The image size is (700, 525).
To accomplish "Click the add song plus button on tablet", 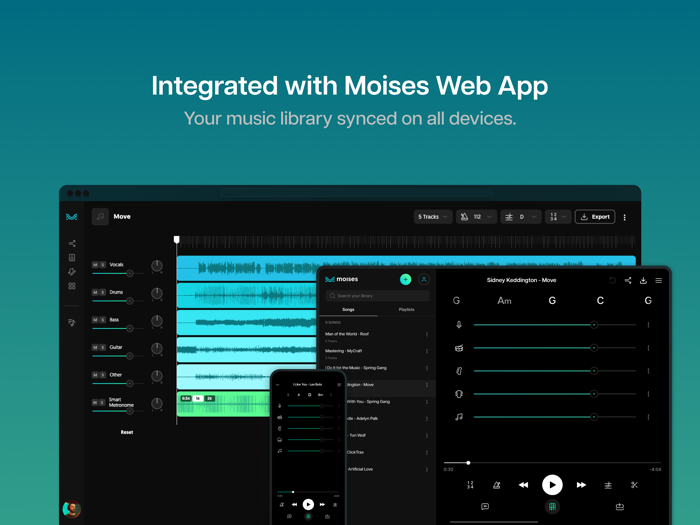I will pos(405,279).
